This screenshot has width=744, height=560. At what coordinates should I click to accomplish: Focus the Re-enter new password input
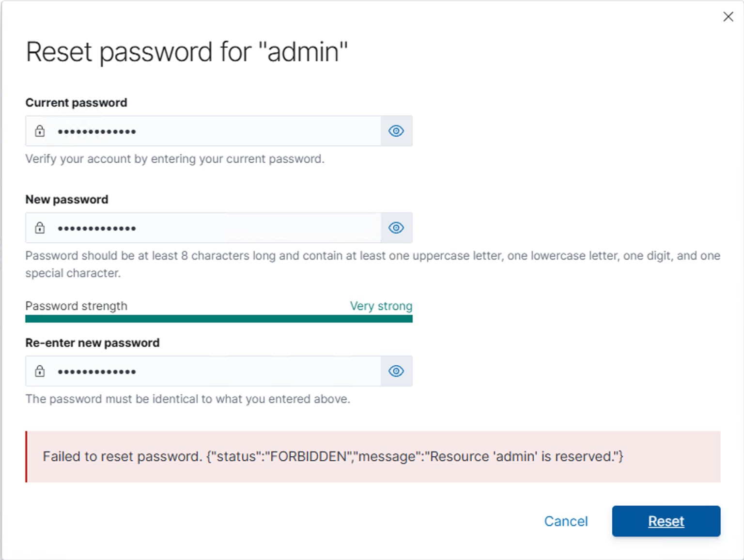203,371
